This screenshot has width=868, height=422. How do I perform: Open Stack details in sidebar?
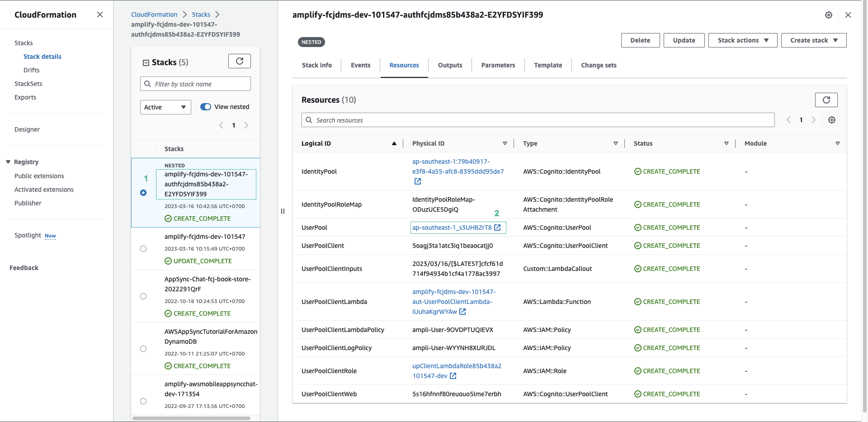click(x=42, y=57)
